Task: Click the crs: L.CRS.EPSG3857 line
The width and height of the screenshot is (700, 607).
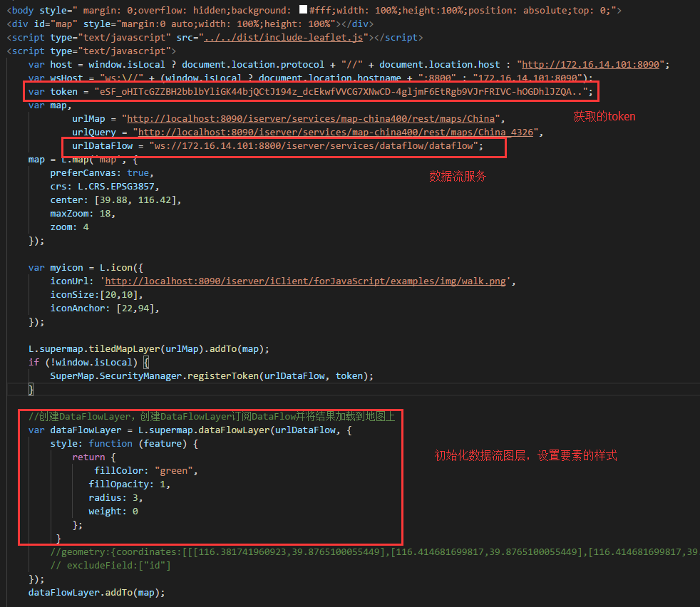Action: tap(105, 187)
